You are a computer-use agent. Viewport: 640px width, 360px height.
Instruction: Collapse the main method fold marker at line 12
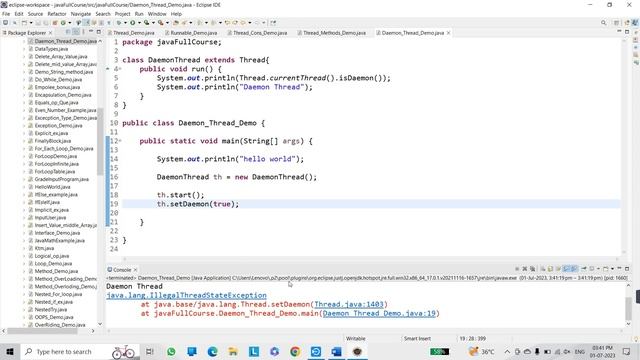click(120, 141)
